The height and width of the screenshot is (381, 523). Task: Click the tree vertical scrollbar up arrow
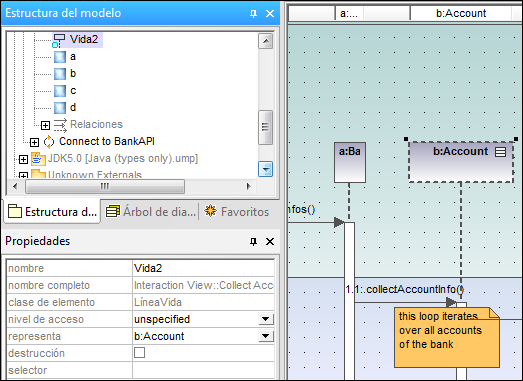pos(266,41)
